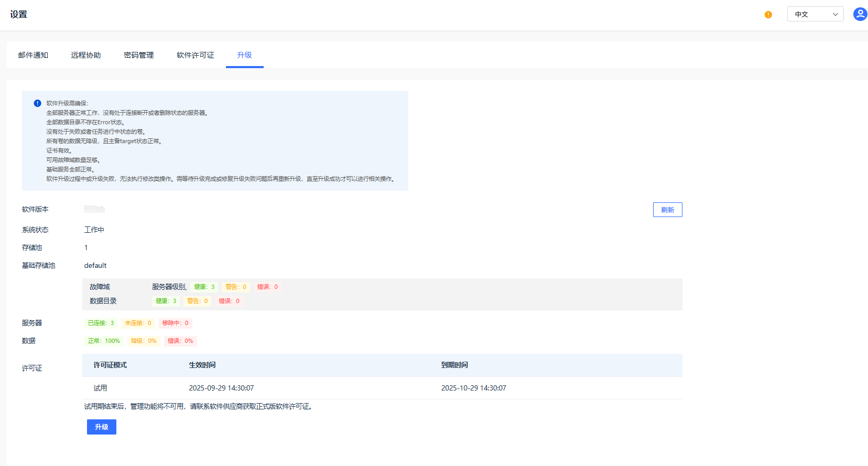Click the 故障域 警告: 0 status tag

pos(236,287)
